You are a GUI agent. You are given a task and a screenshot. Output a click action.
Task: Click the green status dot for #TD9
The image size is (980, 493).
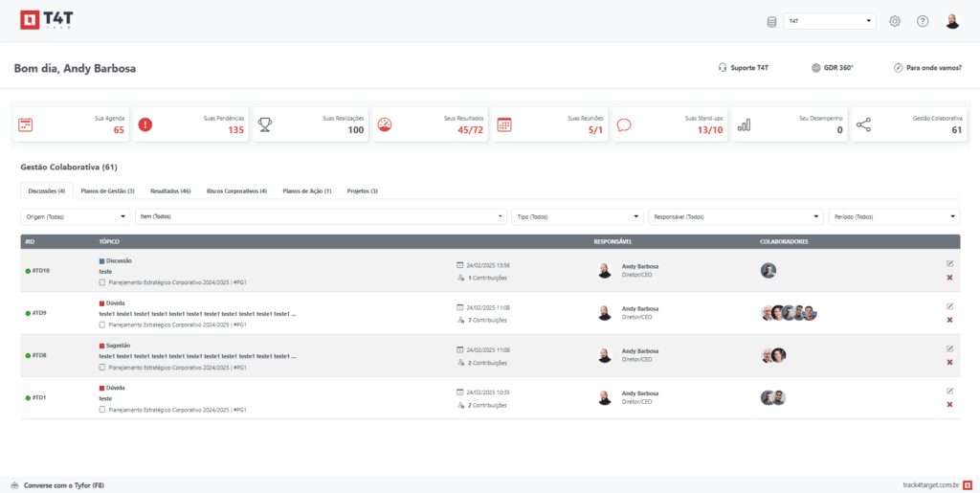tap(28, 313)
